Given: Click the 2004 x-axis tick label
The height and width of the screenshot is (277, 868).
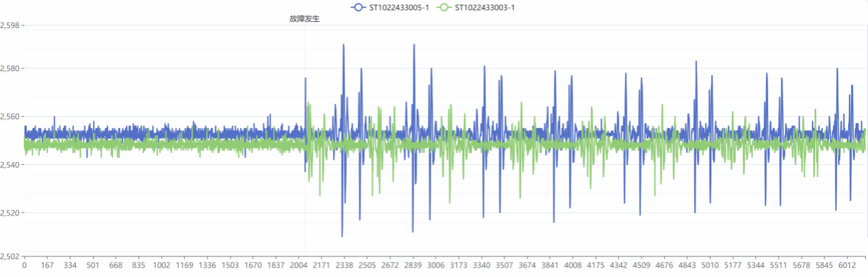Looking at the screenshot, I should 299,265.
